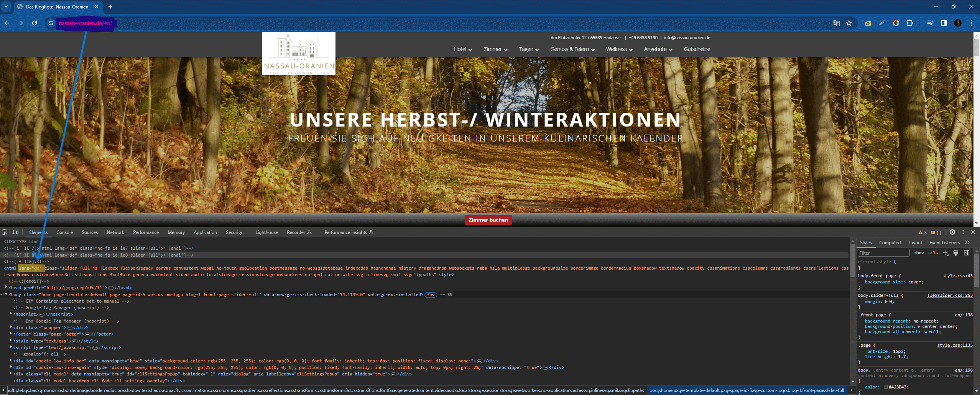Toggle the DevTools device toolbar icon
980x395 pixels.
click(x=15, y=232)
